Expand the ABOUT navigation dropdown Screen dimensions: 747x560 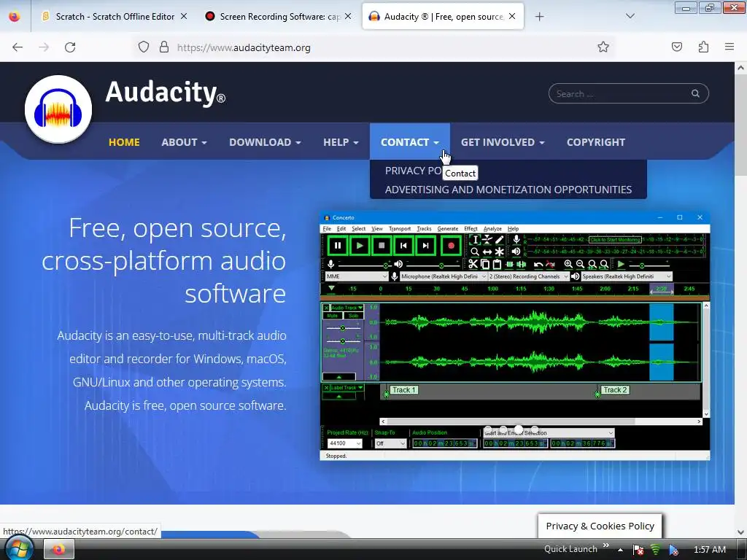(184, 142)
